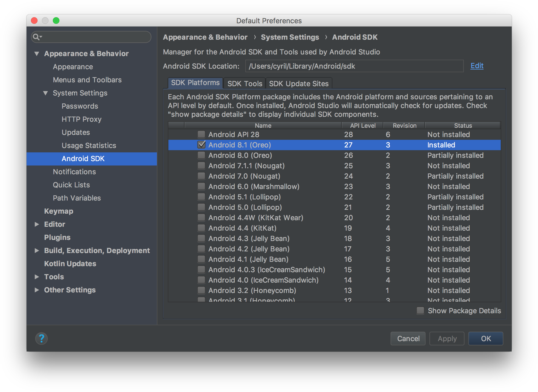The image size is (538, 392).
Task: Select Appearance in settings tree
Action: [x=73, y=67]
